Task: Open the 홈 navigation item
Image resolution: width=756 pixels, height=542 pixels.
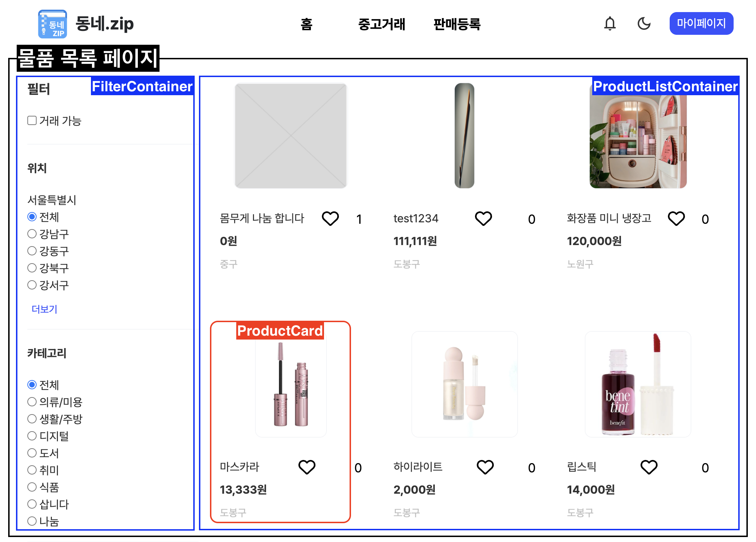Action: [306, 24]
